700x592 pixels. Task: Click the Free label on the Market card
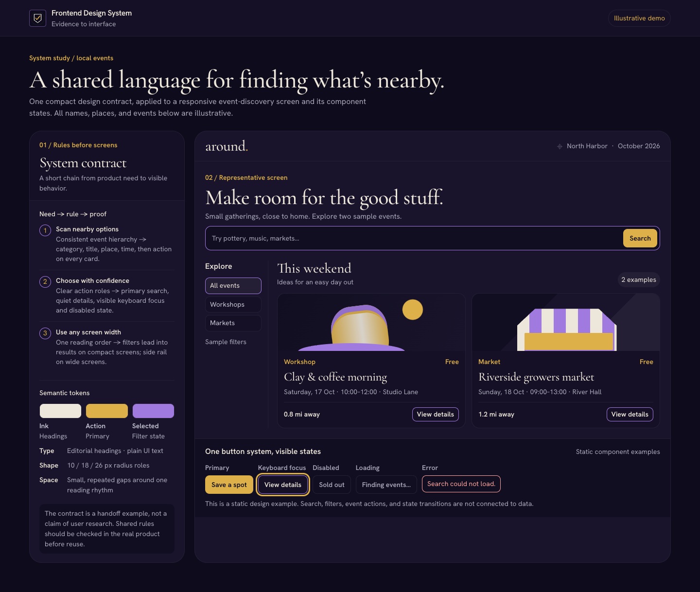coord(647,362)
